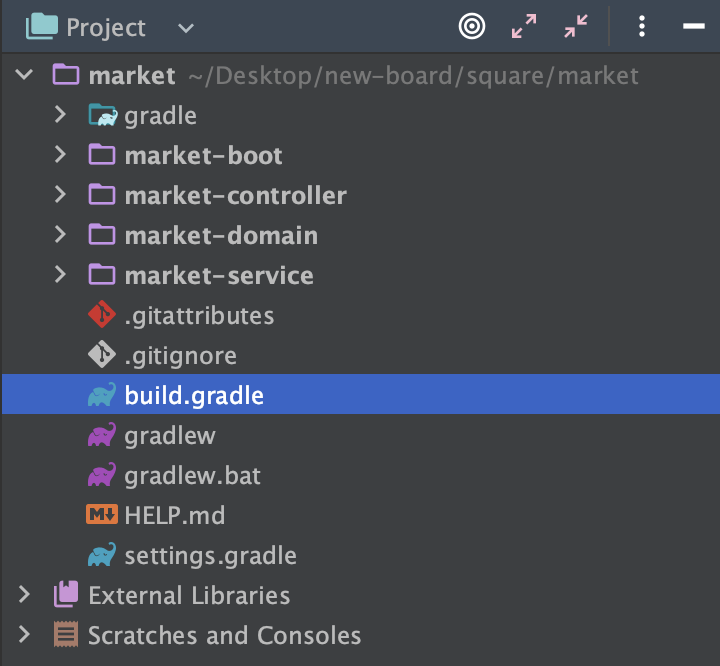Select the gradle folder name

click(x=160, y=116)
